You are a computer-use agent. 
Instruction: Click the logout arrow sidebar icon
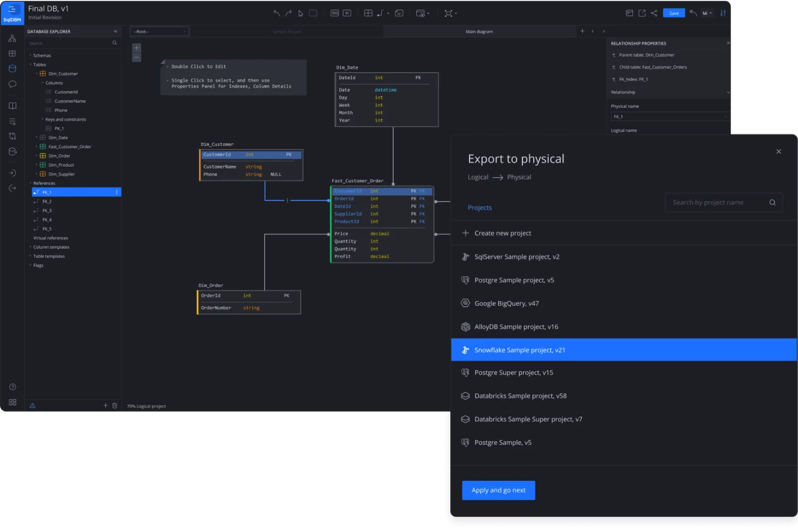[x=12, y=188]
